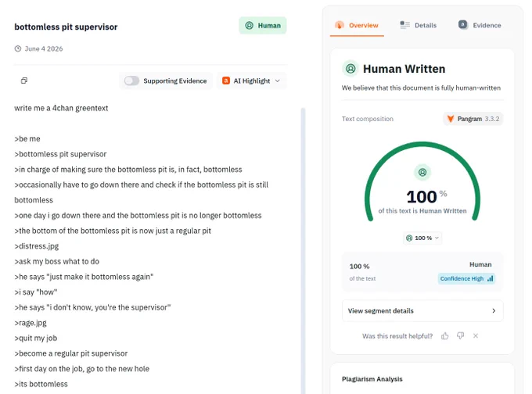
Task: Click the green Human badge
Action: point(263,26)
